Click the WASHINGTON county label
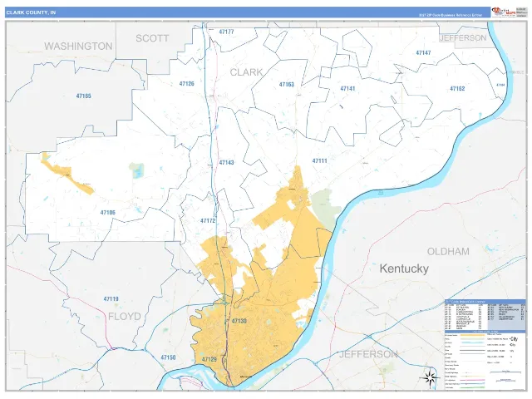The image size is (532, 399). click(x=78, y=47)
